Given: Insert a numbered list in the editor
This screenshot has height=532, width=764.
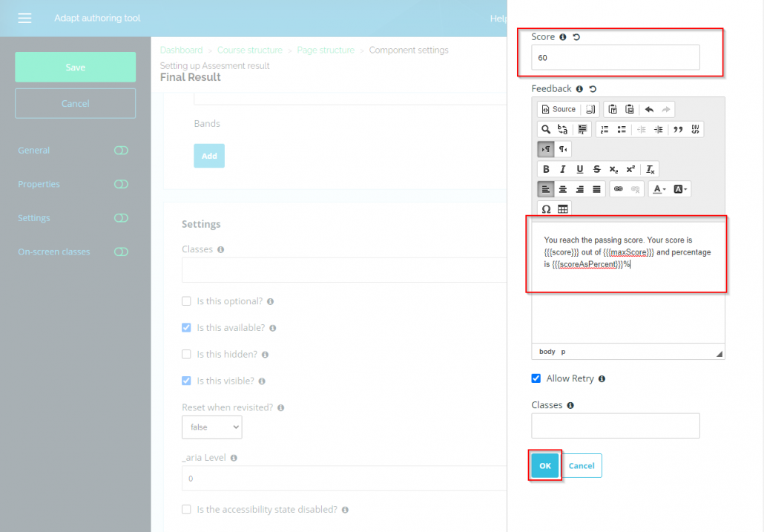Looking at the screenshot, I should click(605, 129).
